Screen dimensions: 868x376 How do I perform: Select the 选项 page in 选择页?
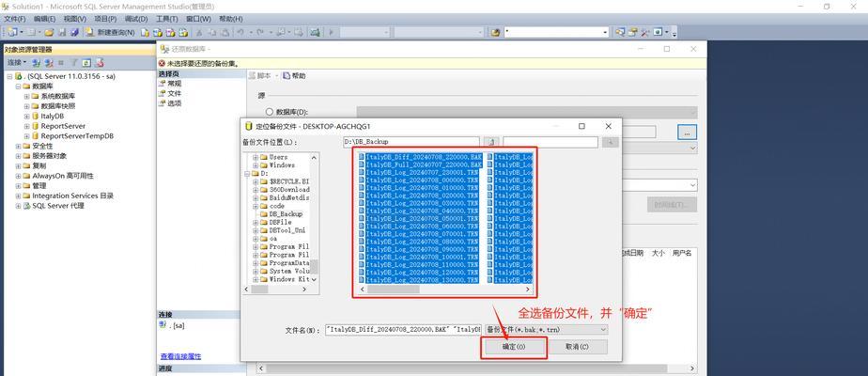point(175,103)
